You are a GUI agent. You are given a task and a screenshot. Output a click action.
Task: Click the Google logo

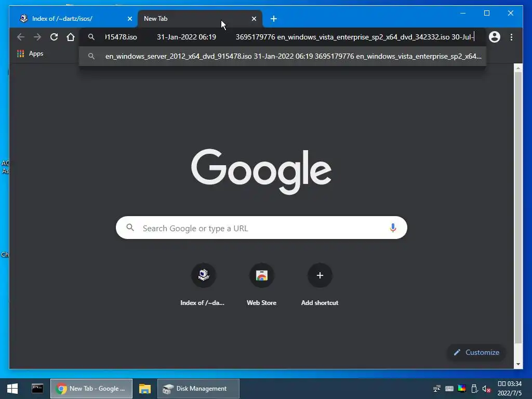[261, 171]
